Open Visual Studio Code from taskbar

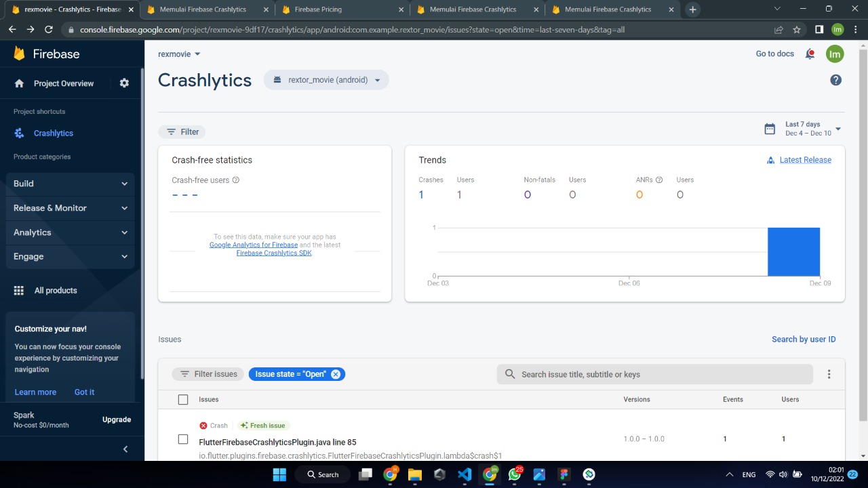tap(465, 474)
